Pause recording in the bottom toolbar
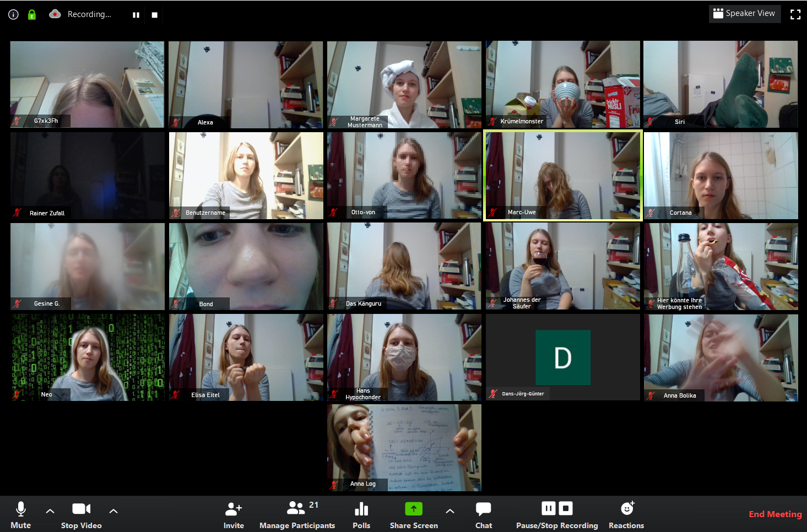The height and width of the screenshot is (532, 807). pyautogui.click(x=549, y=508)
